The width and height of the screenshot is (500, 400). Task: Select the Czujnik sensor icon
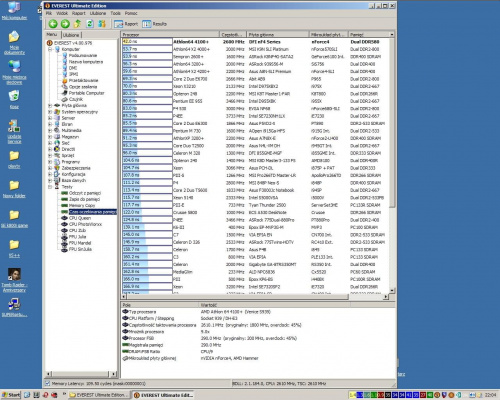(x=65, y=99)
